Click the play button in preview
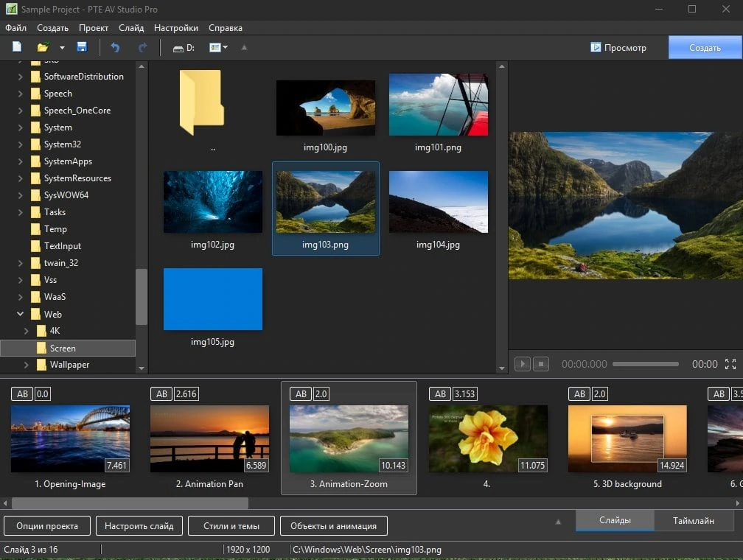The width and height of the screenshot is (743, 560). point(522,364)
